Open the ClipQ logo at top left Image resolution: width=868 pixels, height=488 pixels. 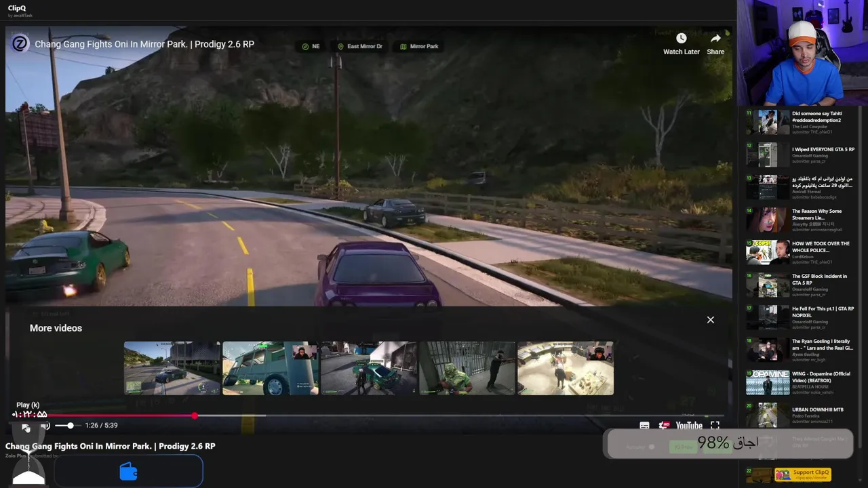coord(17,9)
